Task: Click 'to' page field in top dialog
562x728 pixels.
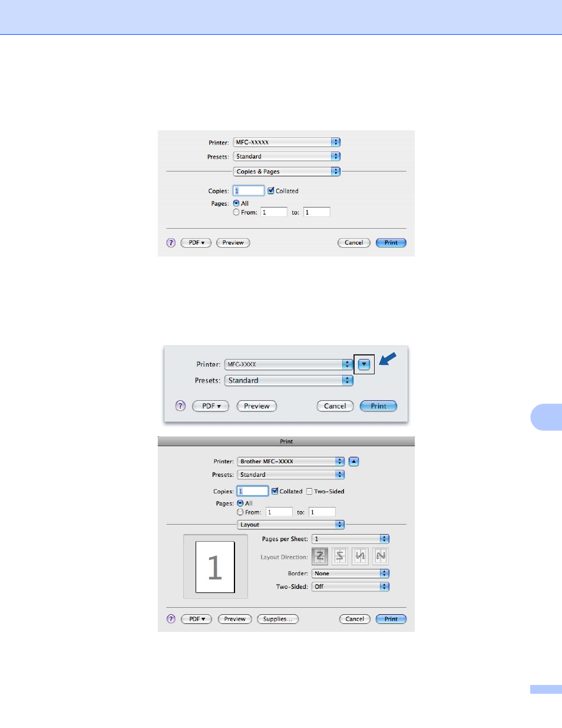Action: coord(317,212)
